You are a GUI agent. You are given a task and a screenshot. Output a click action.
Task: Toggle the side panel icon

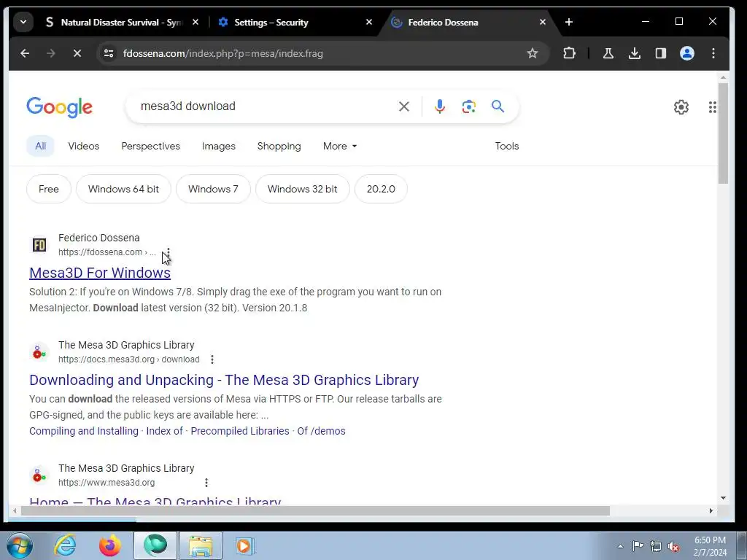(x=660, y=53)
